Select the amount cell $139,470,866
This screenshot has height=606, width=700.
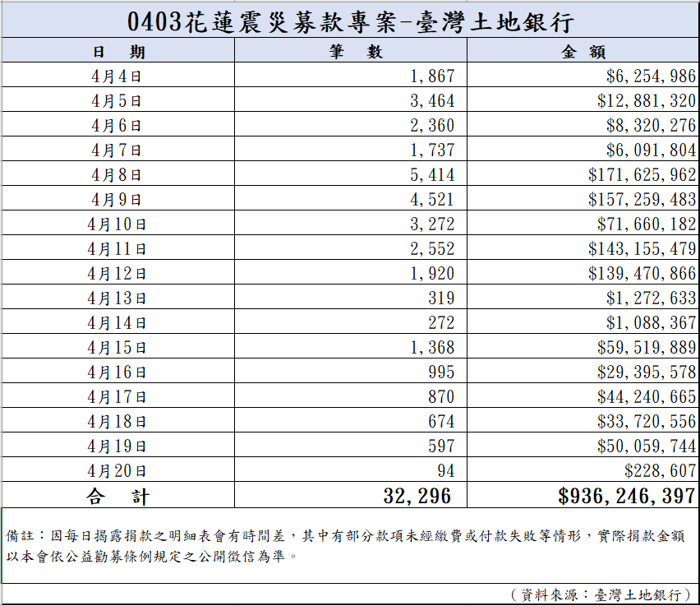583,271
